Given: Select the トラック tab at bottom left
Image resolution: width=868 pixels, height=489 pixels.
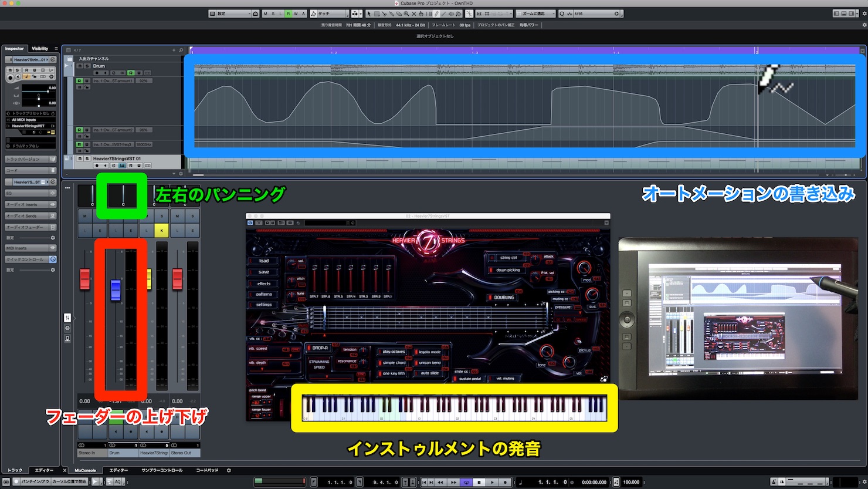Looking at the screenshot, I should (15, 470).
